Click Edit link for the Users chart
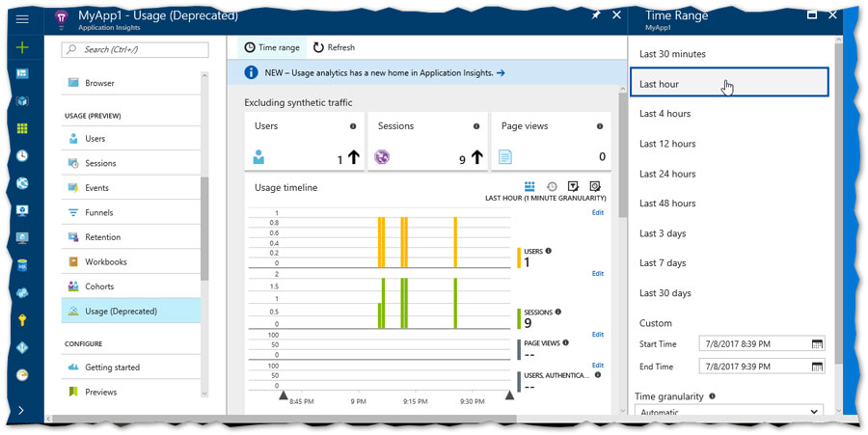 598,212
